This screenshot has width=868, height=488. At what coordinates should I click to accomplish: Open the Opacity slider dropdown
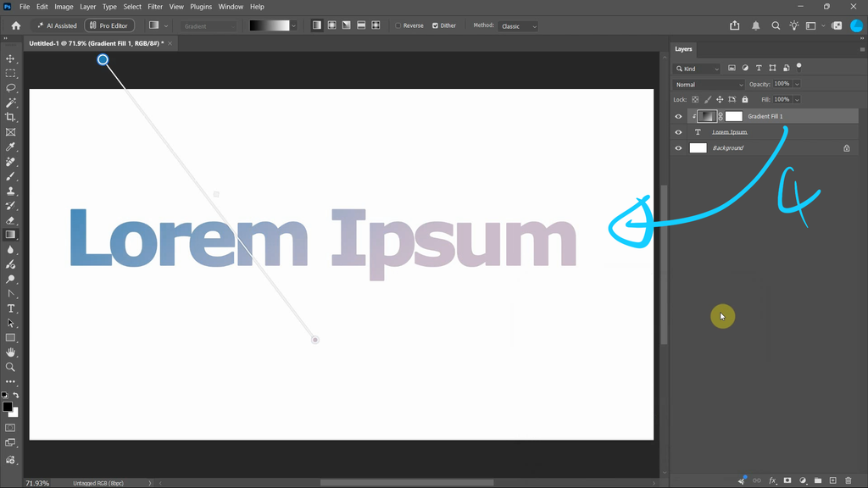797,84
